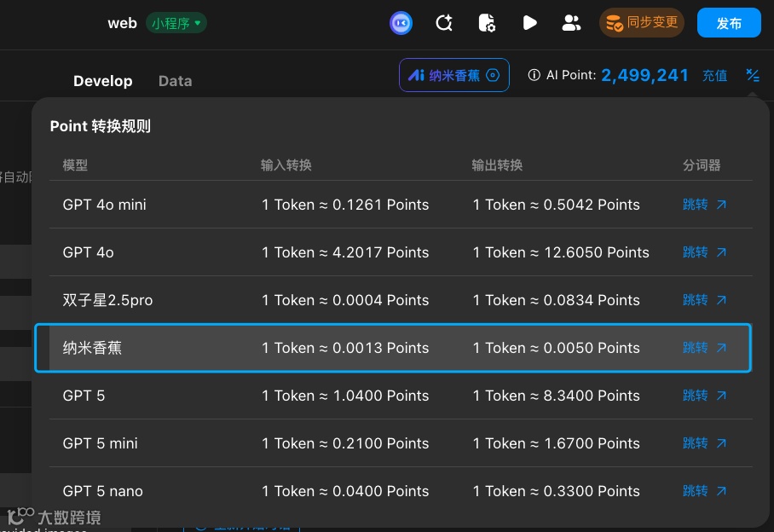
Task: Open the collaborators people icon
Action: [572, 23]
